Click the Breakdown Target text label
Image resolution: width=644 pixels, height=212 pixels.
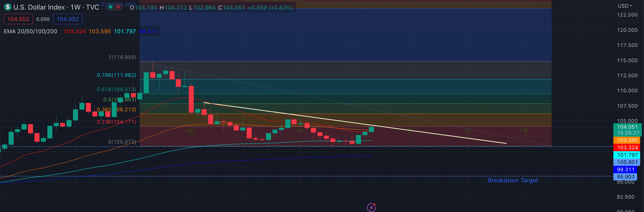[x=513, y=180]
